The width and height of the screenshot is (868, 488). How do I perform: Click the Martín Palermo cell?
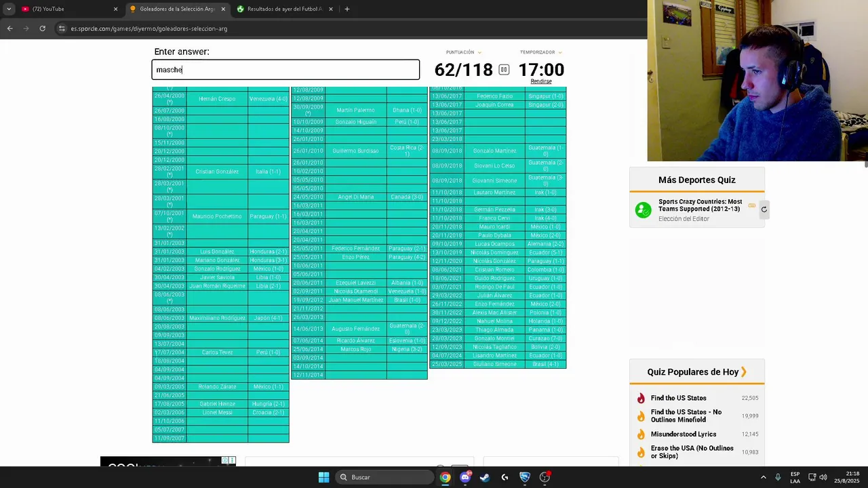(355, 110)
